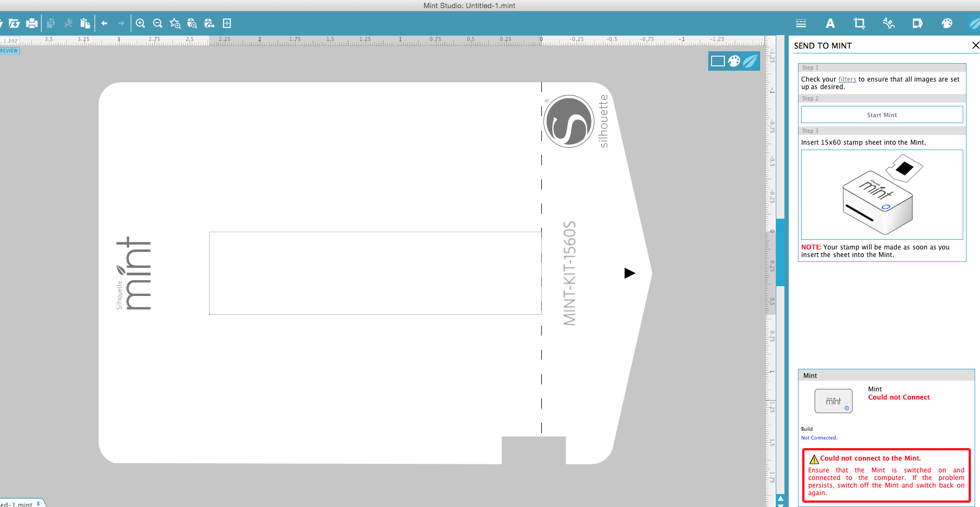Switch canvas to Design rectangle view

point(718,61)
